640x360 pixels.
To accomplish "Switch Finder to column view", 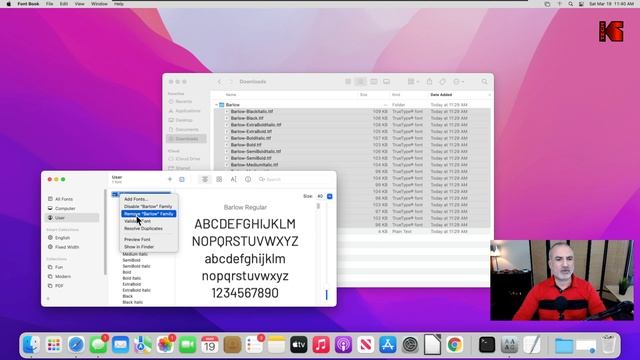I will [x=373, y=82].
